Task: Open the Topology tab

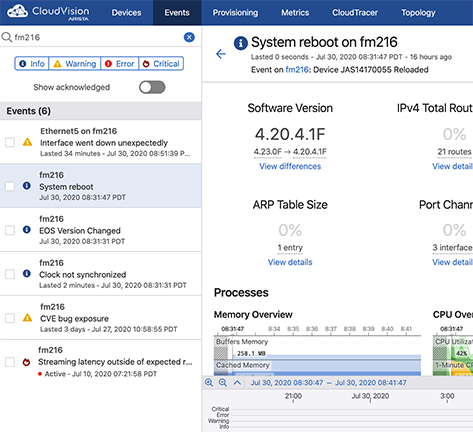Action: point(418,13)
